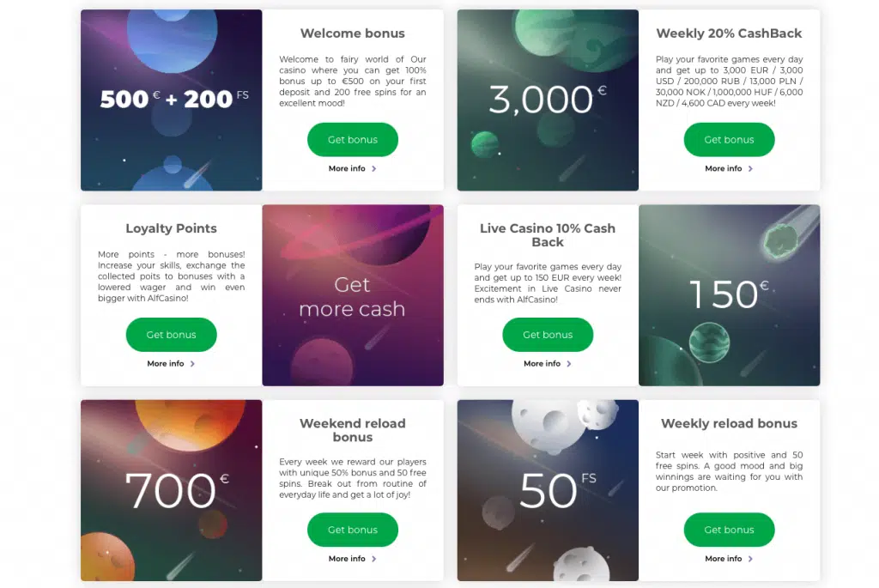Click the More info arrow for Weekend reload bonus
879x588 pixels.
click(374, 559)
